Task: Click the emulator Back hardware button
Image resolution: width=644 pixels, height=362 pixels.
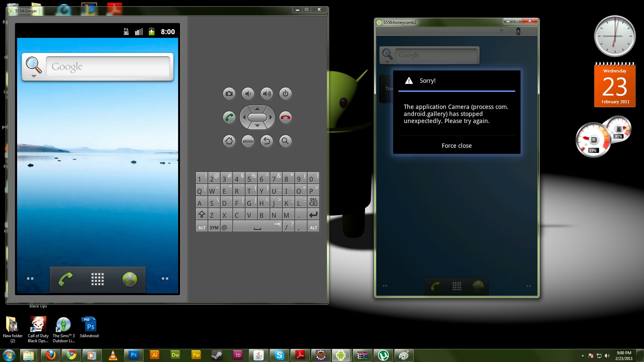Action: point(267,141)
